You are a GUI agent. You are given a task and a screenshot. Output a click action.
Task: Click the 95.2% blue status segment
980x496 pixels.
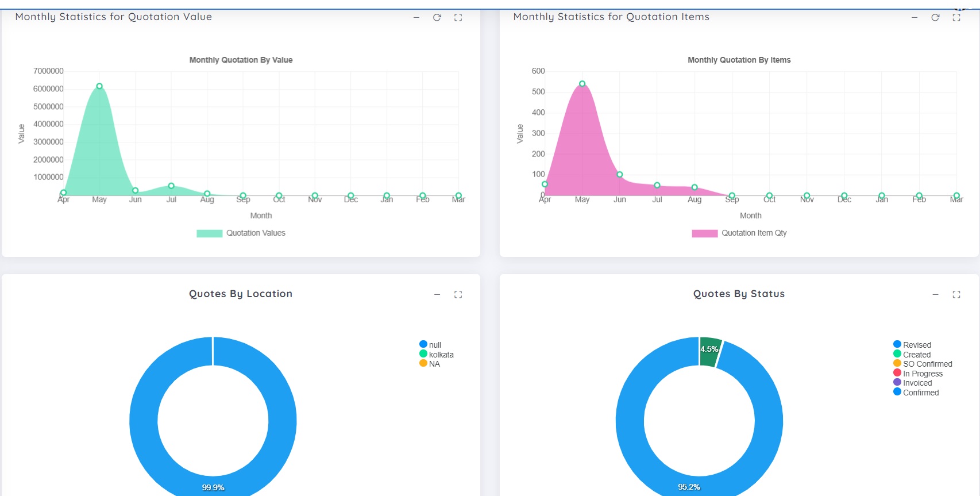click(x=689, y=487)
